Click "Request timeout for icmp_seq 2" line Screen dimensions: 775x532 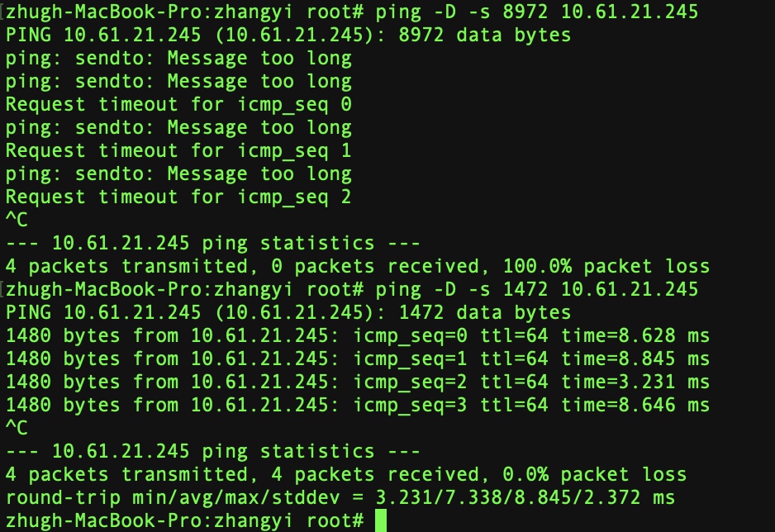[178, 197]
